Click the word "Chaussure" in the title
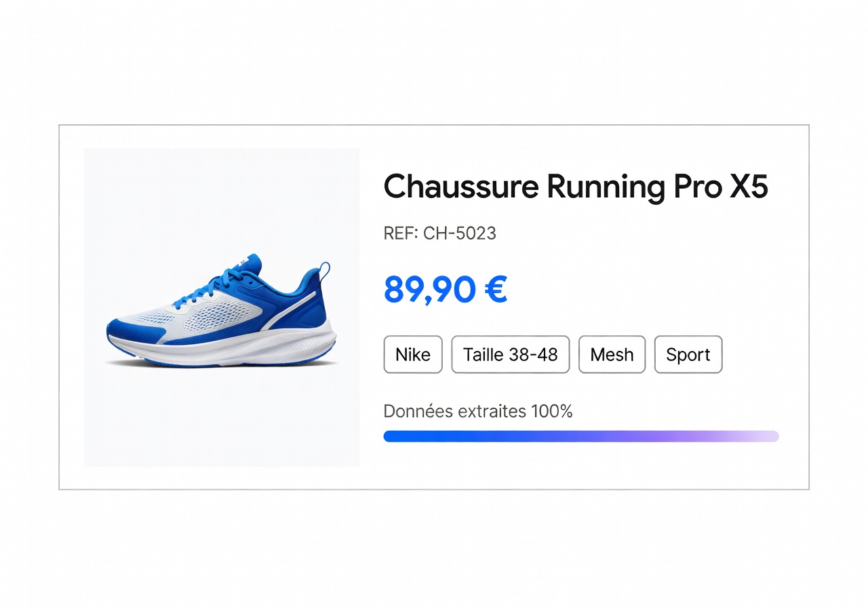This screenshot has height=608, width=868. coord(461,187)
